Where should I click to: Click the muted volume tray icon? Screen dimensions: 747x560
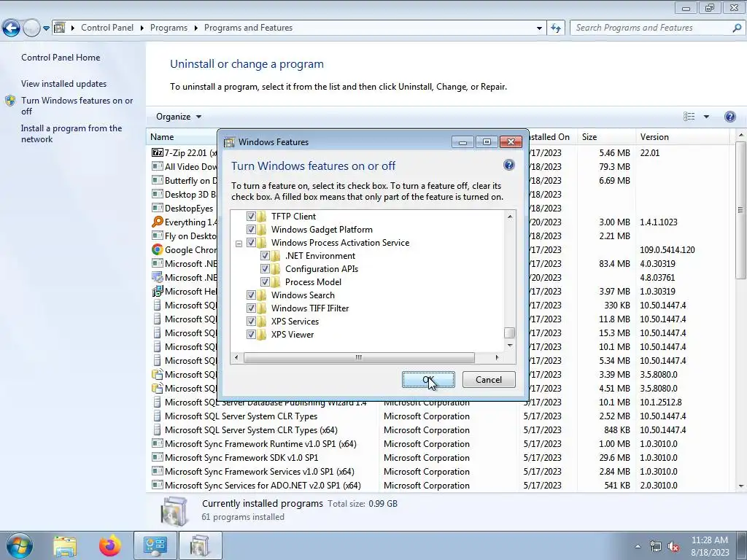click(673, 547)
